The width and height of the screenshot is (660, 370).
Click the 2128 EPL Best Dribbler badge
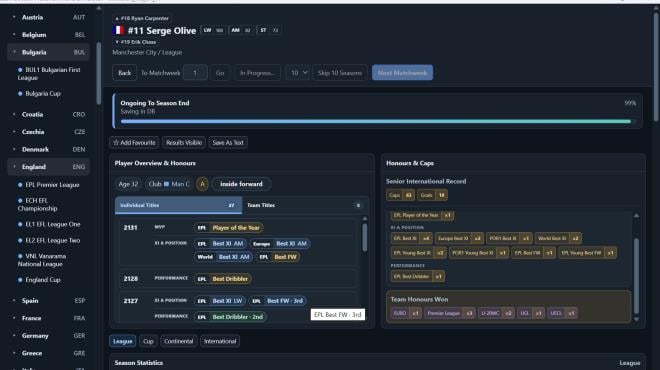point(223,279)
